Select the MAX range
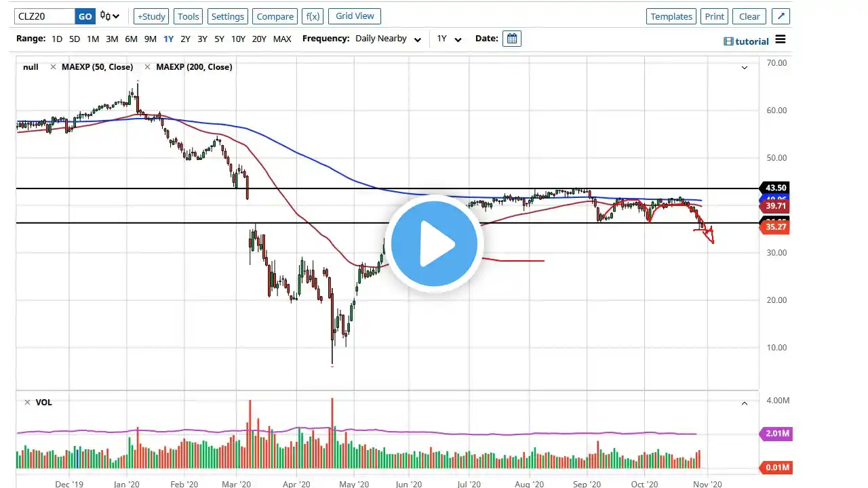Viewport: 868px width, 488px height. (x=282, y=39)
